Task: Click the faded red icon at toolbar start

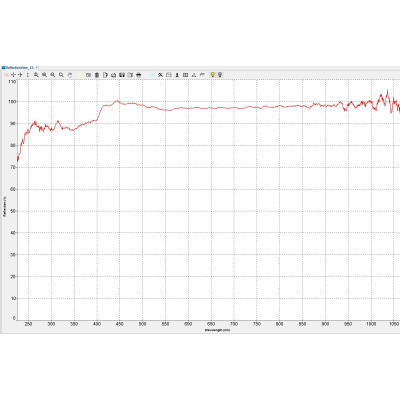Action: point(6,75)
